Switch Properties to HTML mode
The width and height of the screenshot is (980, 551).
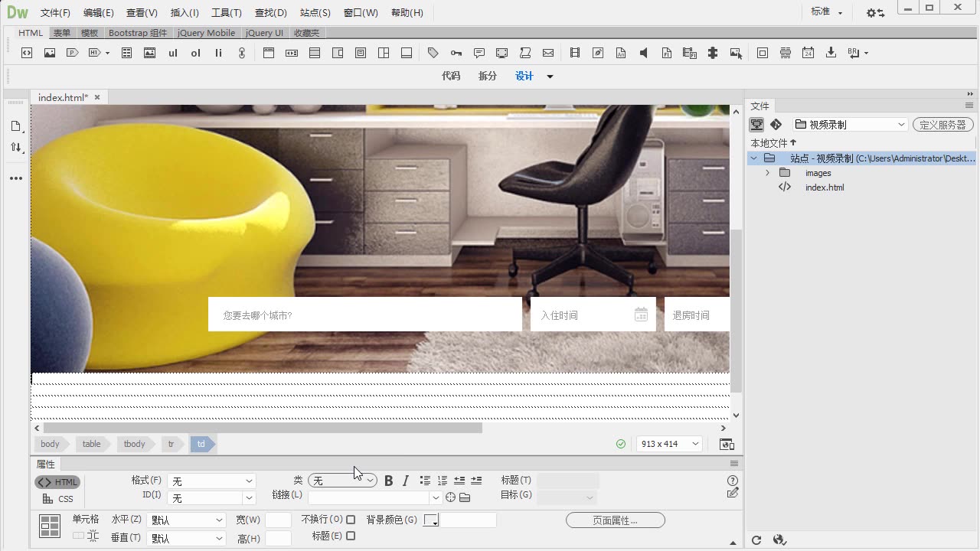click(57, 482)
